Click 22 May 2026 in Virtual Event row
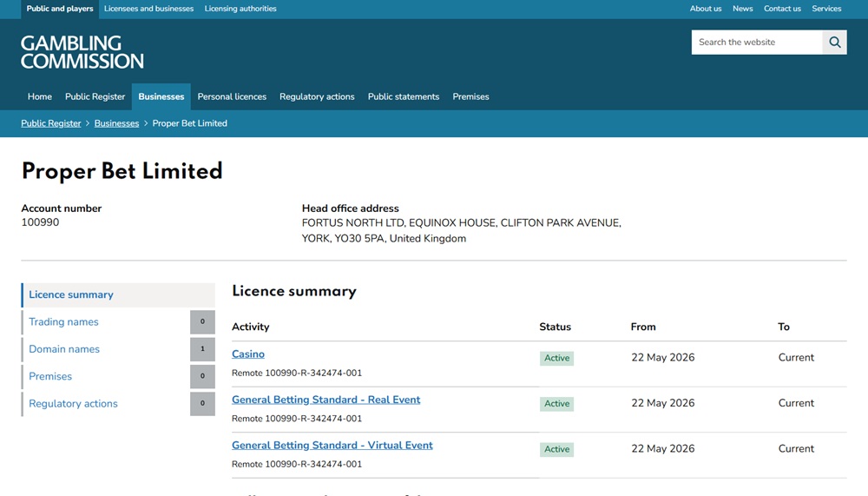 point(663,448)
